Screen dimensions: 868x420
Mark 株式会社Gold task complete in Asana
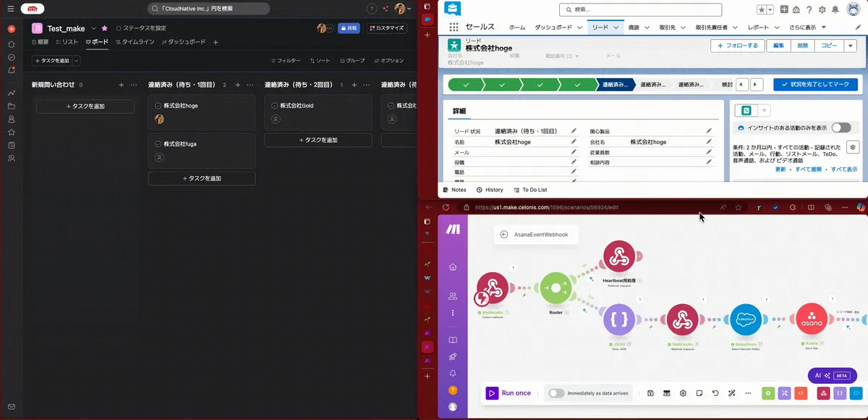pos(275,106)
